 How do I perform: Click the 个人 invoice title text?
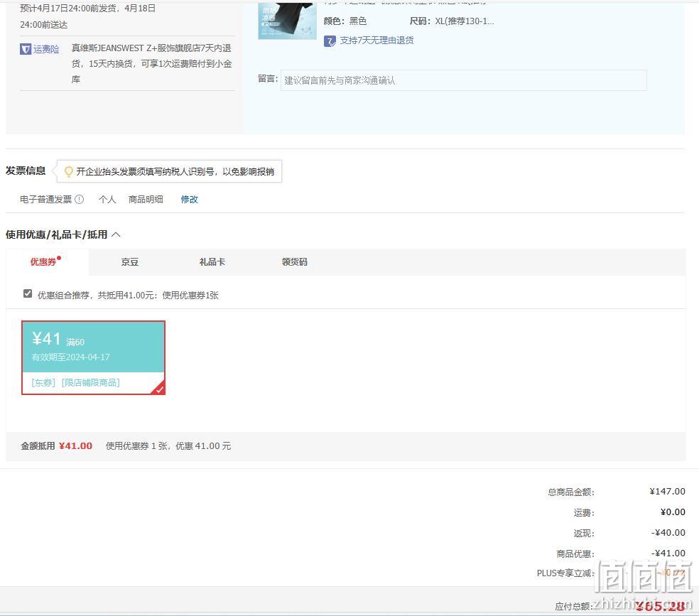[107, 199]
